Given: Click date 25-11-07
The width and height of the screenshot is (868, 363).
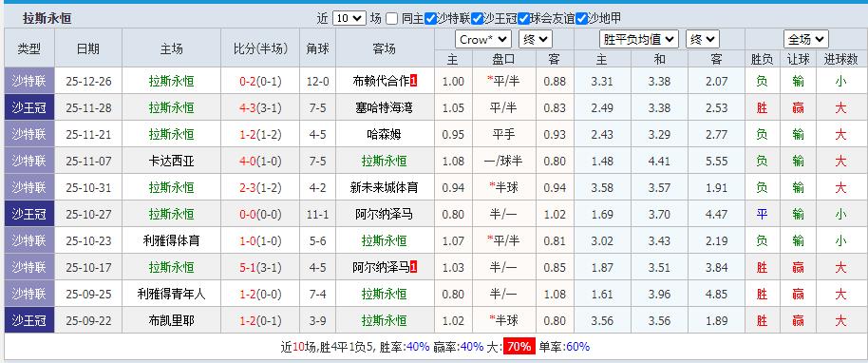Looking at the screenshot, I should [x=88, y=161].
